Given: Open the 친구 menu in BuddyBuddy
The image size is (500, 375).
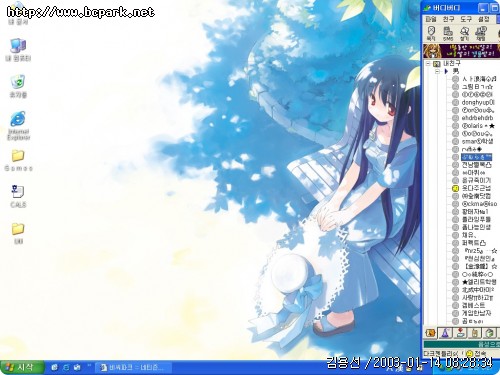Looking at the screenshot, I should tap(448, 19).
